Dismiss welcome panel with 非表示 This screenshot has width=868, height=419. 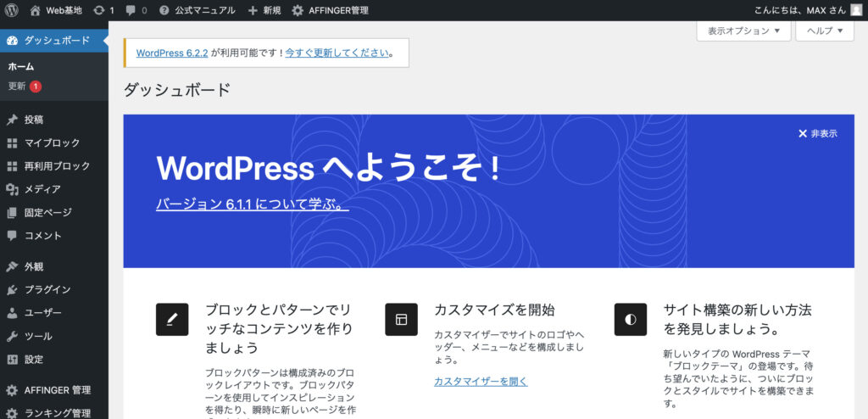818,134
